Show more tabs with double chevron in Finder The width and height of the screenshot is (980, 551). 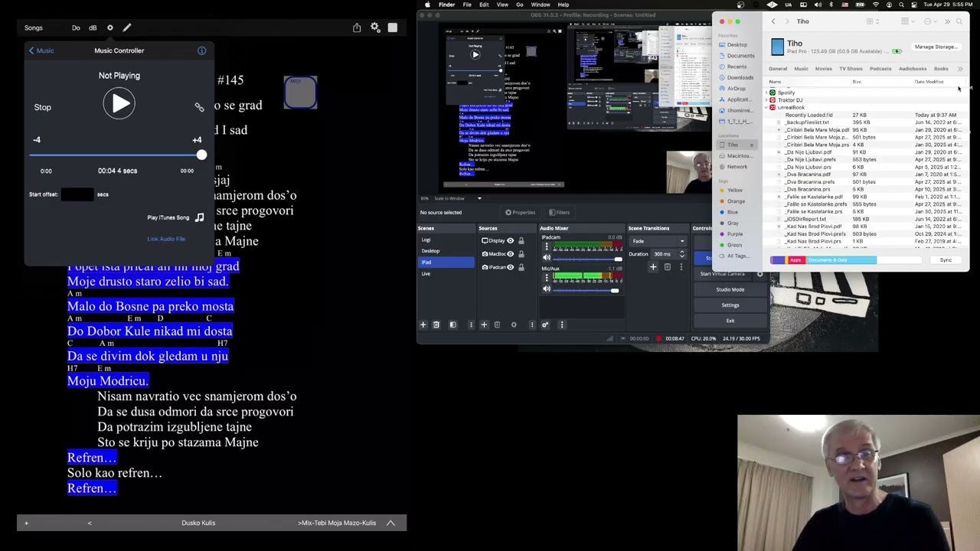pyautogui.click(x=960, y=69)
